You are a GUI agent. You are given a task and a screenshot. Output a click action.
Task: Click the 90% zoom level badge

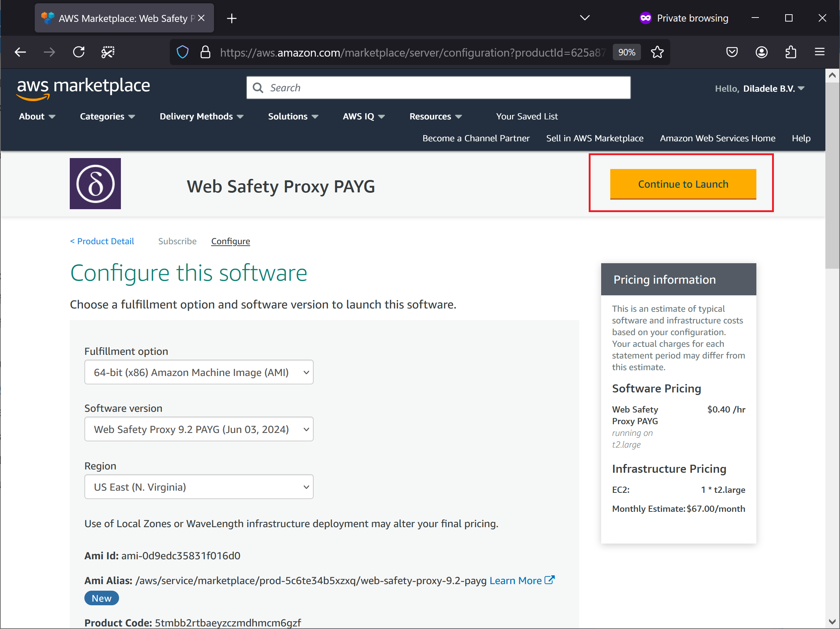pyautogui.click(x=627, y=52)
